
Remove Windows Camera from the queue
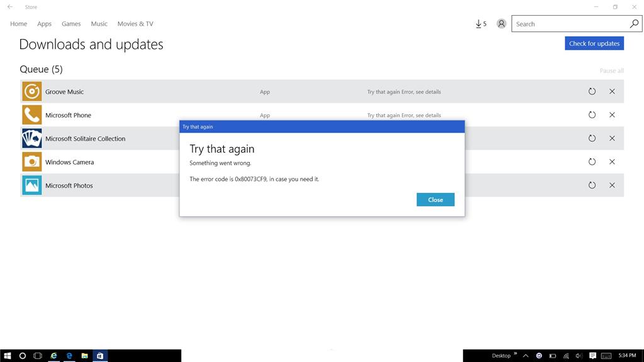tap(612, 162)
